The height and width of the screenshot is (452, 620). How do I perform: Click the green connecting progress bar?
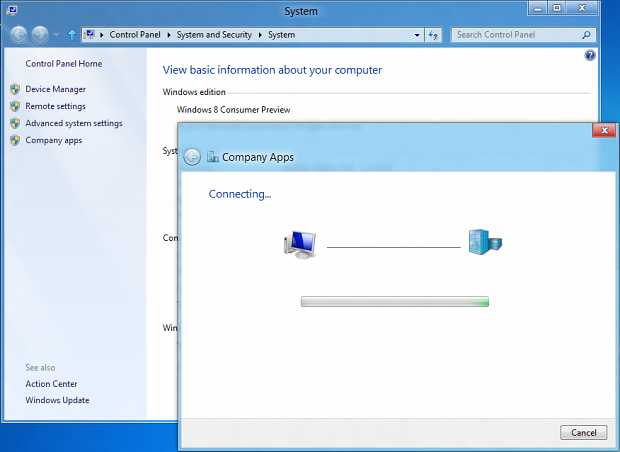pos(394,301)
